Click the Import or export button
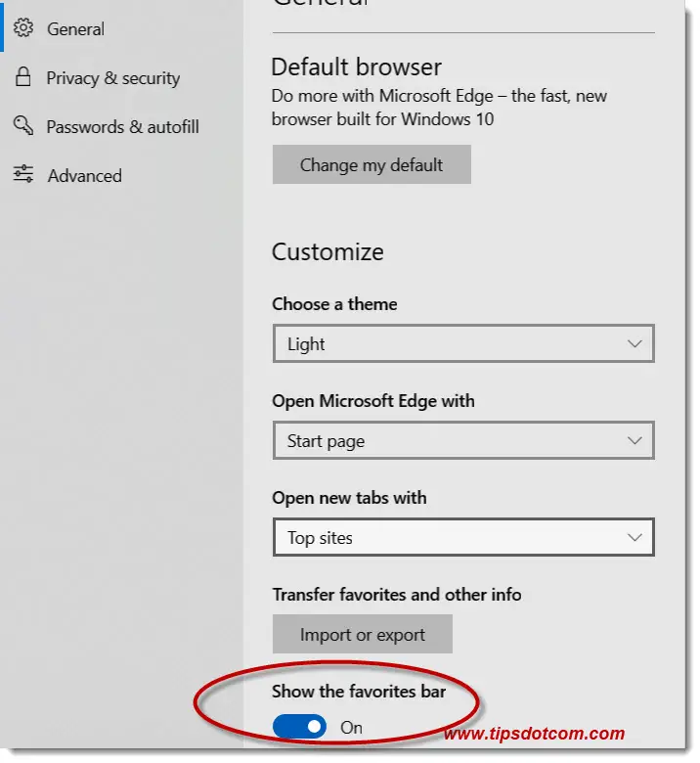 [x=363, y=634]
